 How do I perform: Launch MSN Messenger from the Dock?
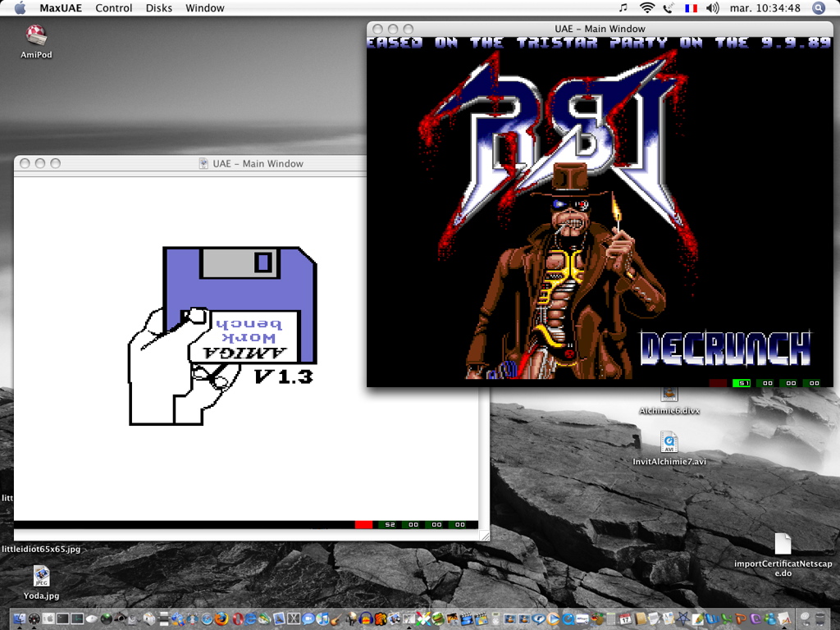pos(769,619)
